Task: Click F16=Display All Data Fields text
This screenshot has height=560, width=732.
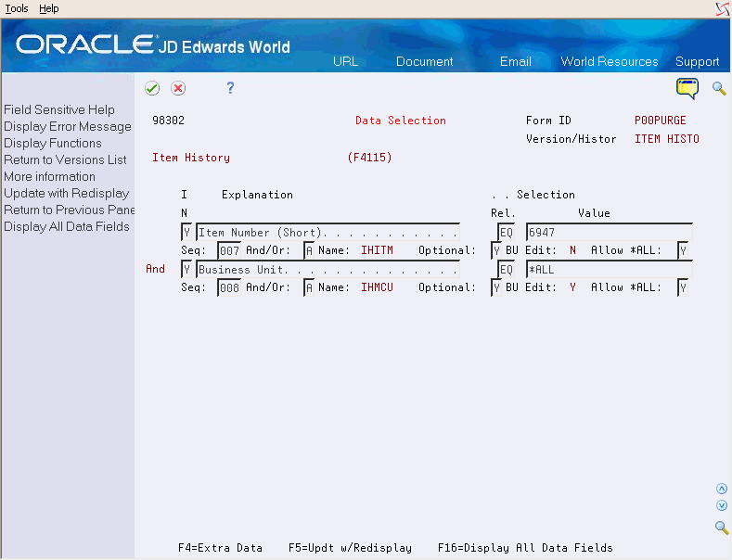Action: 525,548
